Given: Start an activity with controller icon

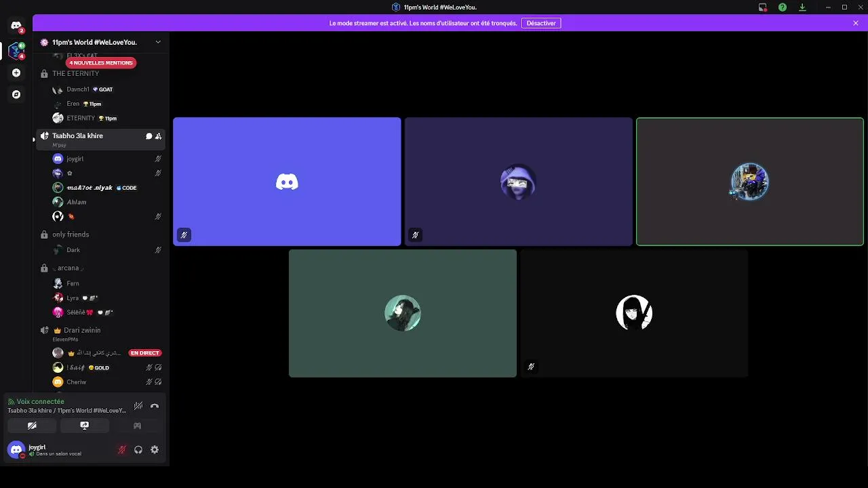Looking at the screenshot, I should [x=137, y=426].
